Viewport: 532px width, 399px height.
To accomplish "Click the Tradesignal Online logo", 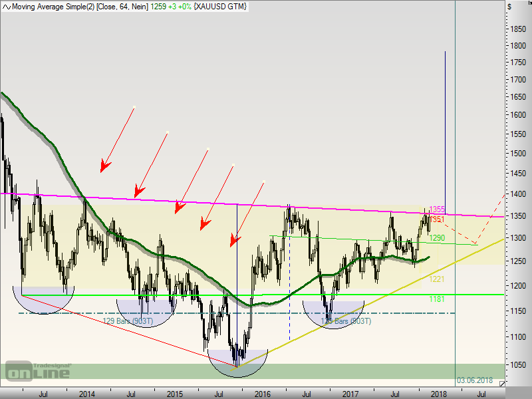I will tap(38, 370).
